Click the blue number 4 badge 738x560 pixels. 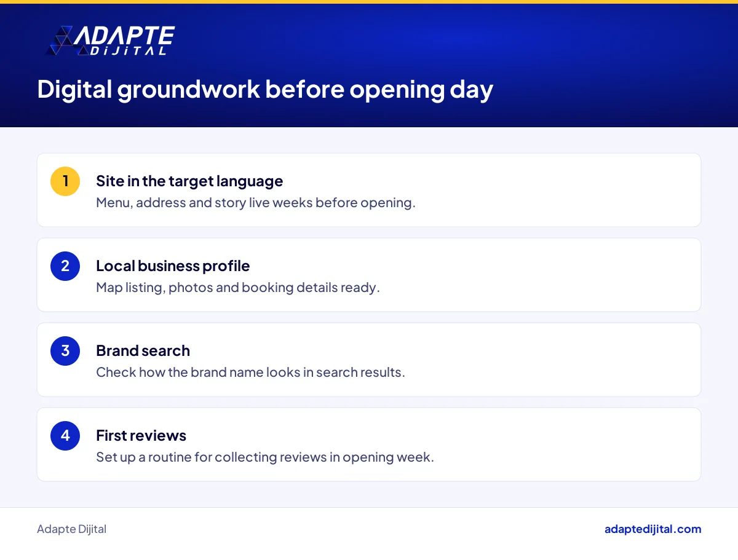[65, 436]
